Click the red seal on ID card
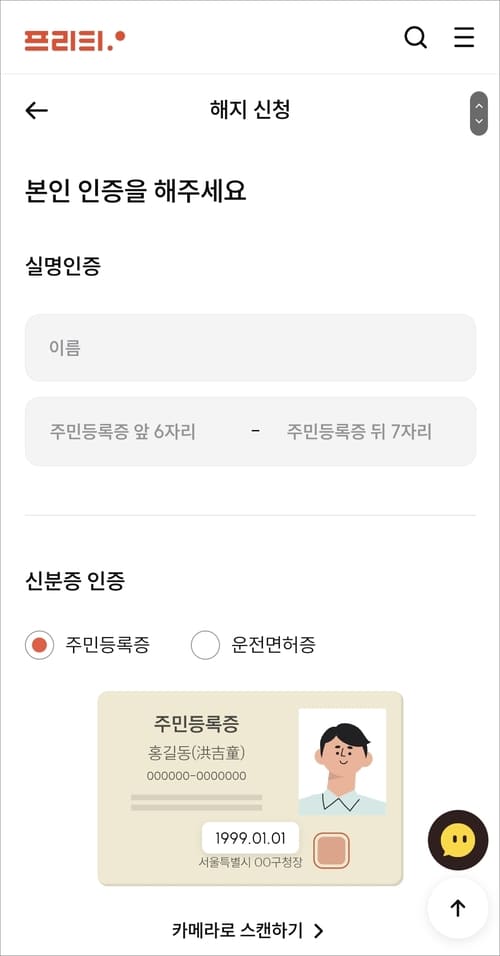The image size is (500, 956). click(331, 851)
